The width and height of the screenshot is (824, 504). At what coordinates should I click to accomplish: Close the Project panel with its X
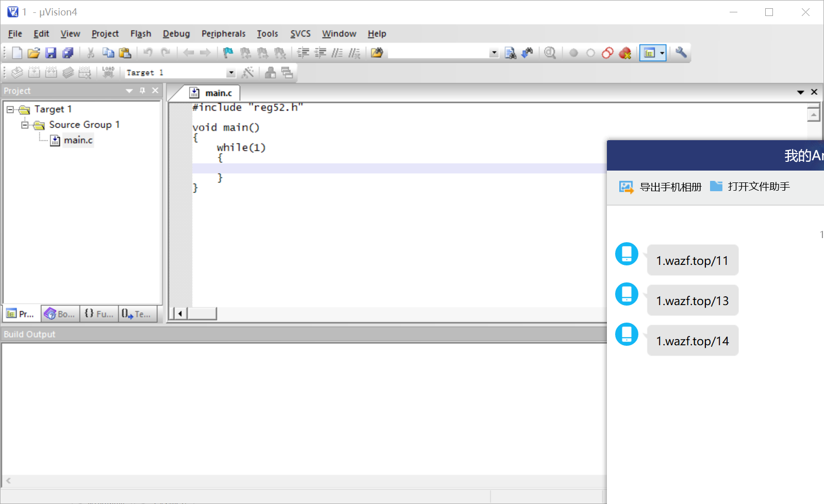pos(155,91)
